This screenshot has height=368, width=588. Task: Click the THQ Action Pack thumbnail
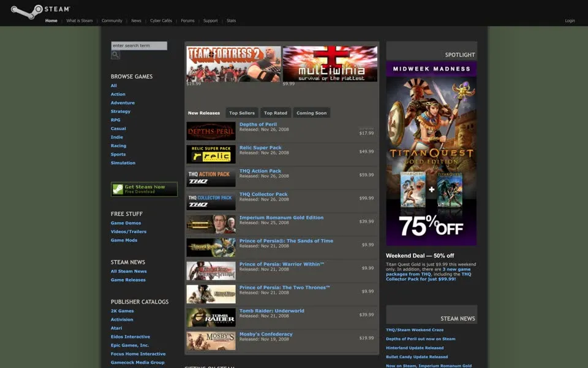tap(211, 178)
